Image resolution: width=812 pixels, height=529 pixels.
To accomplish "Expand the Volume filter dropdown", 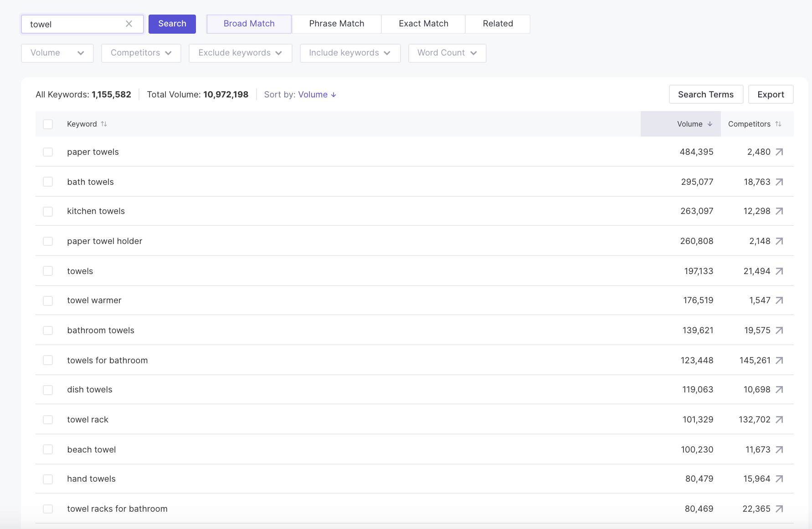I will click(x=57, y=53).
